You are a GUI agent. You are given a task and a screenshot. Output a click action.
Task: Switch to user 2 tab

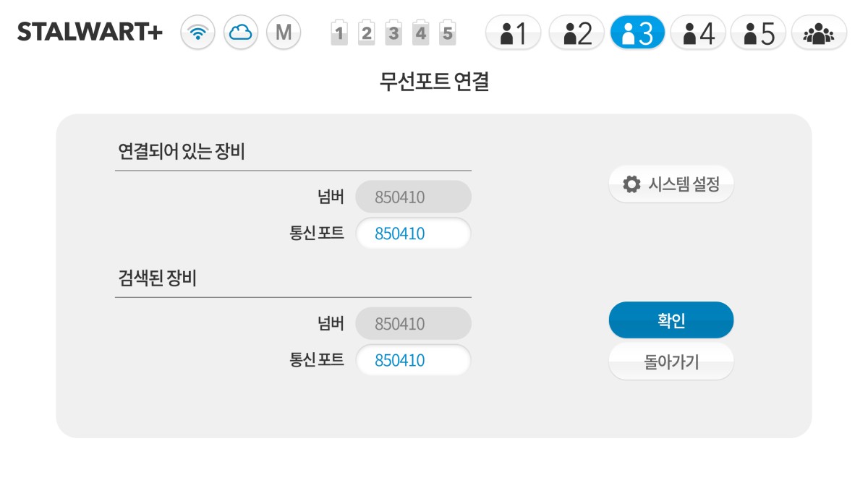click(x=576, y=33)
